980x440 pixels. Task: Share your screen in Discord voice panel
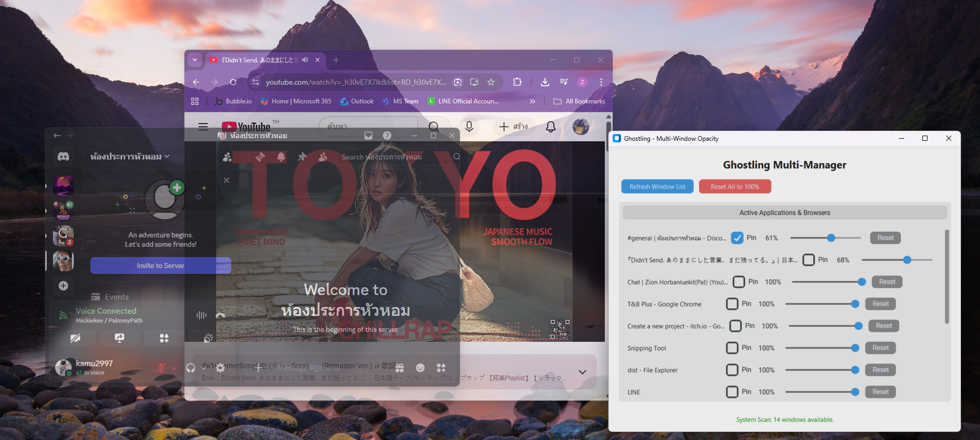pyautogui.click(x=120, y=338)
